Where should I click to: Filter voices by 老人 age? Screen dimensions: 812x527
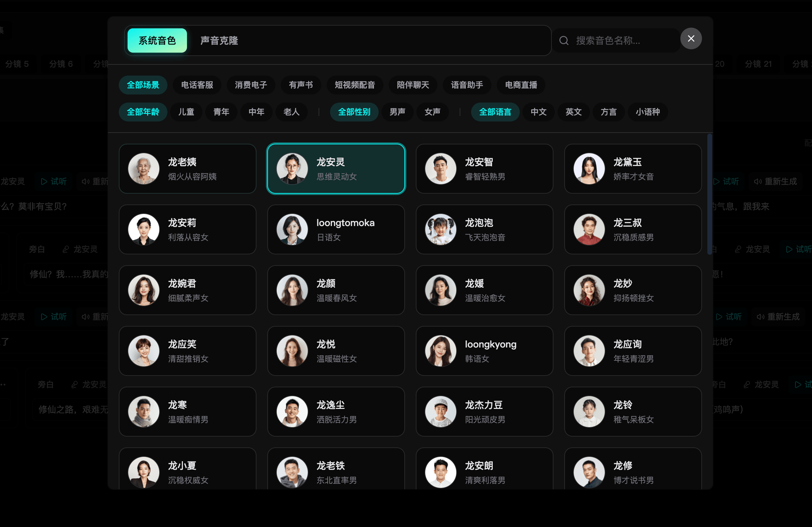pos(291,112)
